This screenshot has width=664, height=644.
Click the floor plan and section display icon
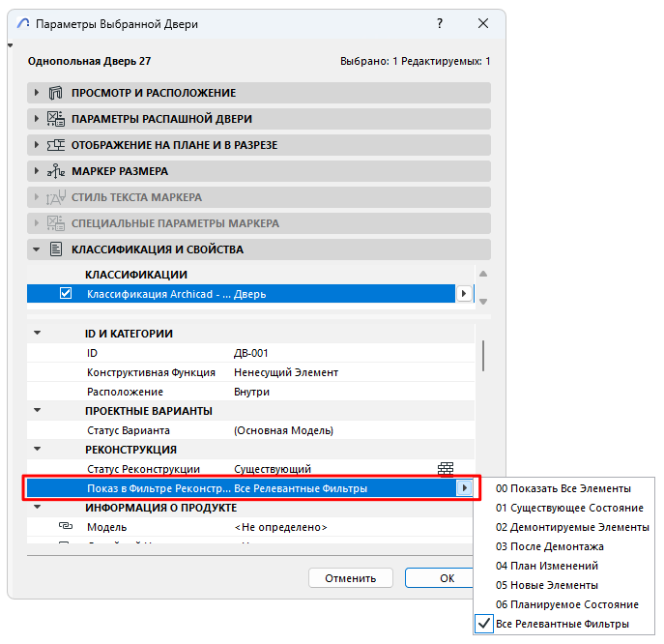(x=55, y=145)
